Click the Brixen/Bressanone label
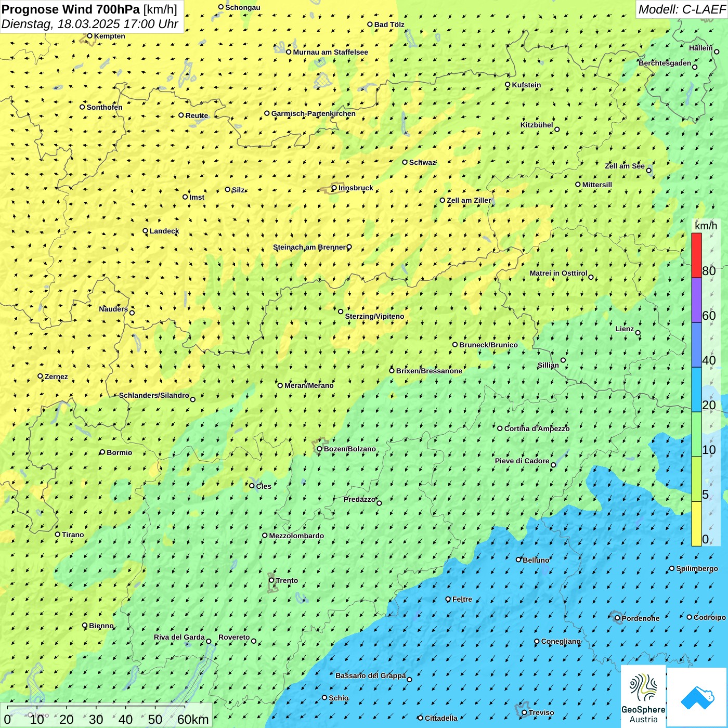Screen dimensions: 728x728 [429, 371]
